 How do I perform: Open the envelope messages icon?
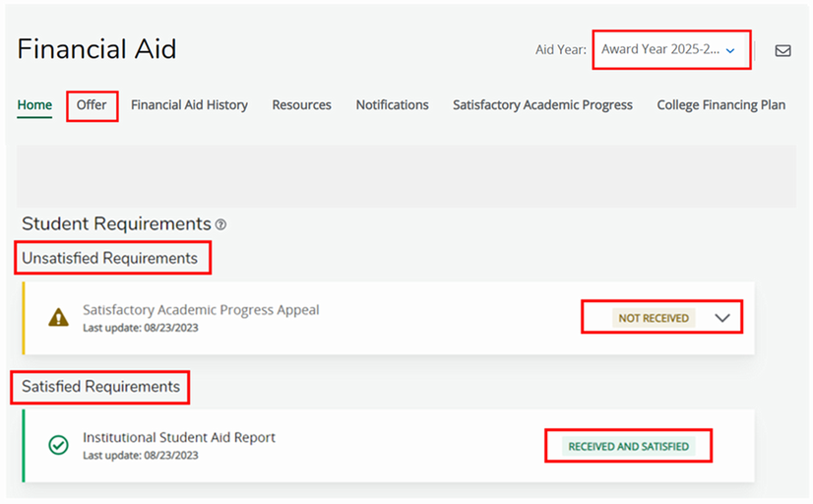coord(782,50)
